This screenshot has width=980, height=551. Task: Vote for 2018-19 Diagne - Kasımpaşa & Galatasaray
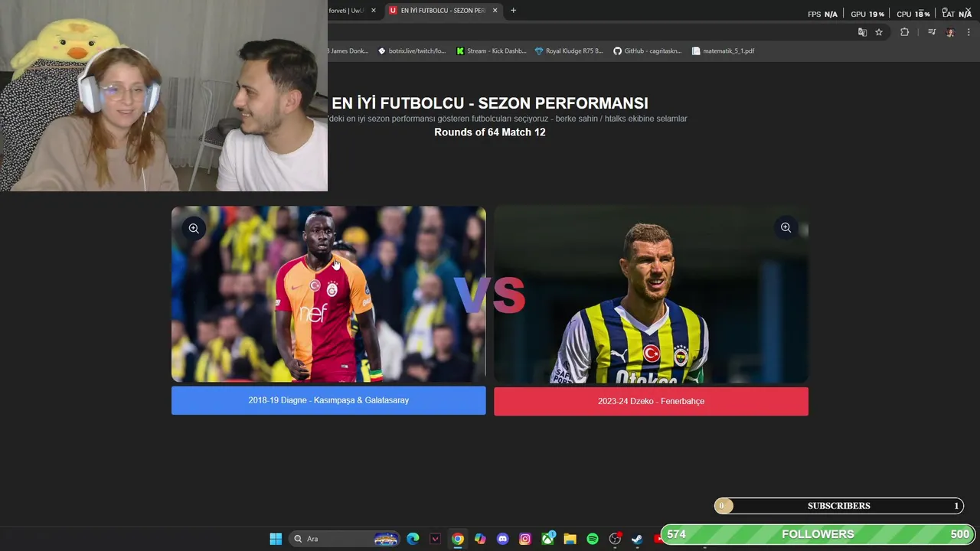point(328,400)
